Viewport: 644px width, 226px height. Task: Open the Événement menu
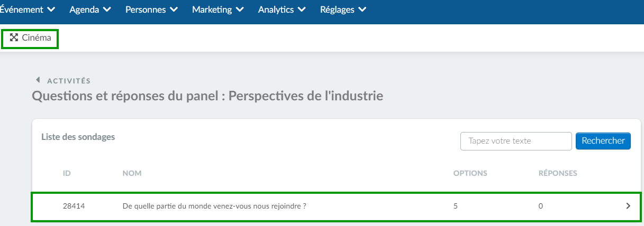pos(28,10)
